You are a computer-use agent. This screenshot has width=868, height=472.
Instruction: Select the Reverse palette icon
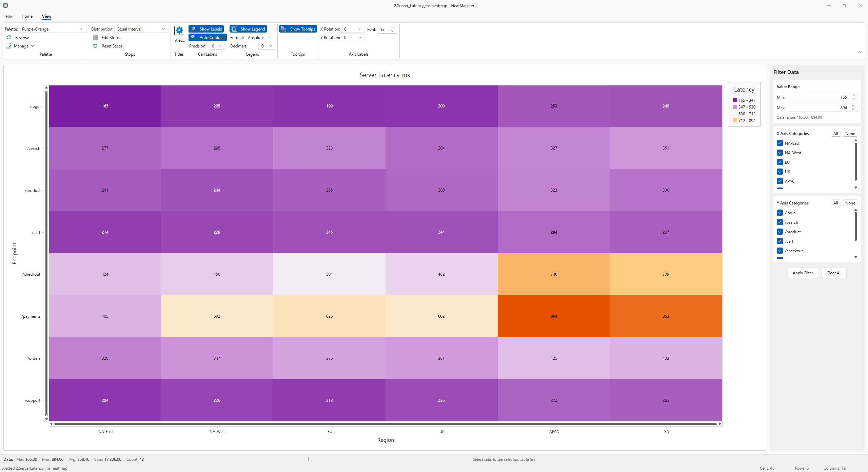coord(9,37)
